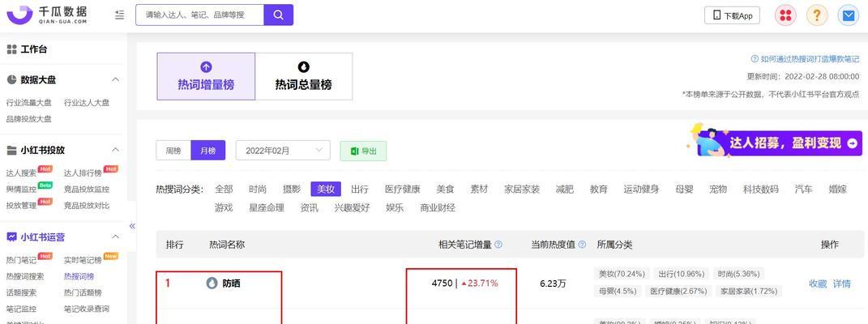The image size is (868, 324).
Task: Open the 2022年02月 month dropdown
Action: click(x=283, y=151)
